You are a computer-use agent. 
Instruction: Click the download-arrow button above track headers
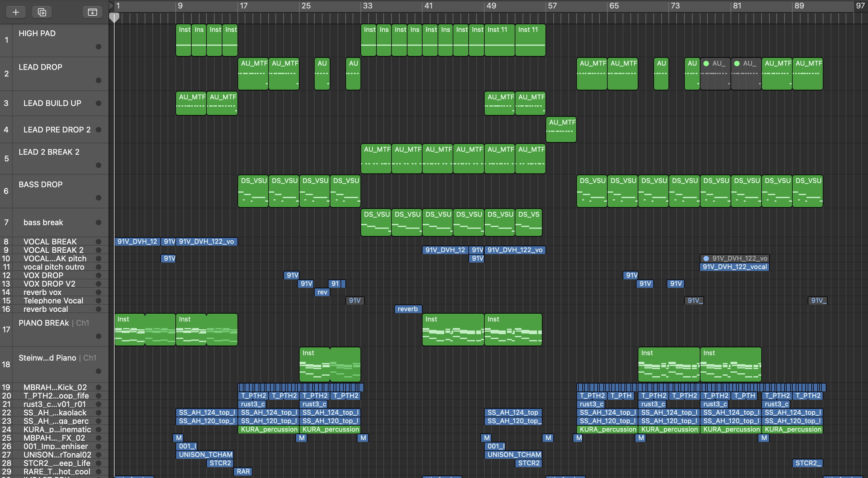pyautogui.click(x=92, y=12)
